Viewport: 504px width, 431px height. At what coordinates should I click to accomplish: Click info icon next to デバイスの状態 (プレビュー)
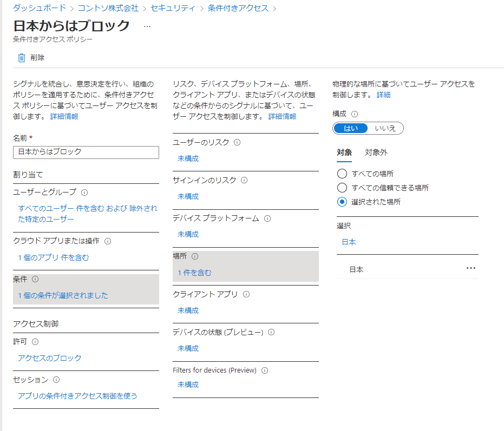click(271, 332)
